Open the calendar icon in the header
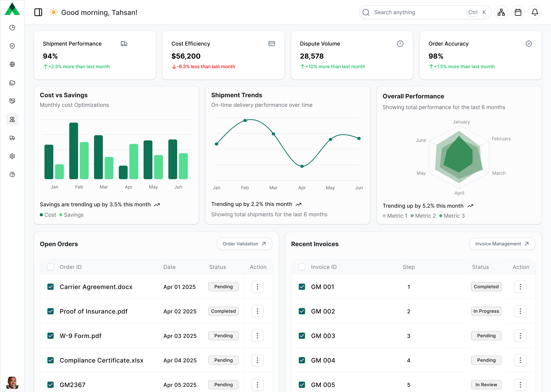 tap(518, 12)
